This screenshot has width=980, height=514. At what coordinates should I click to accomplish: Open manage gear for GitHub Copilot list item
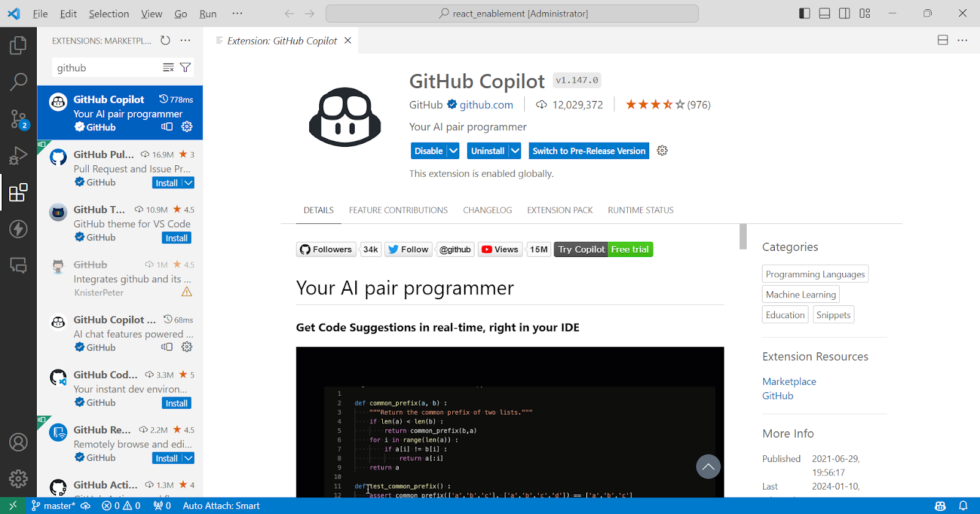[187, 127]
